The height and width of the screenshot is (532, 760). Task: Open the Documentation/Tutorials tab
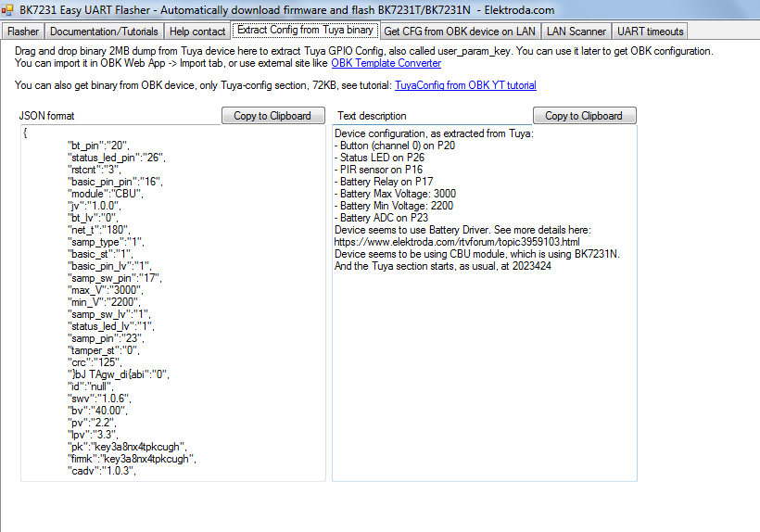tap(104, 32)
